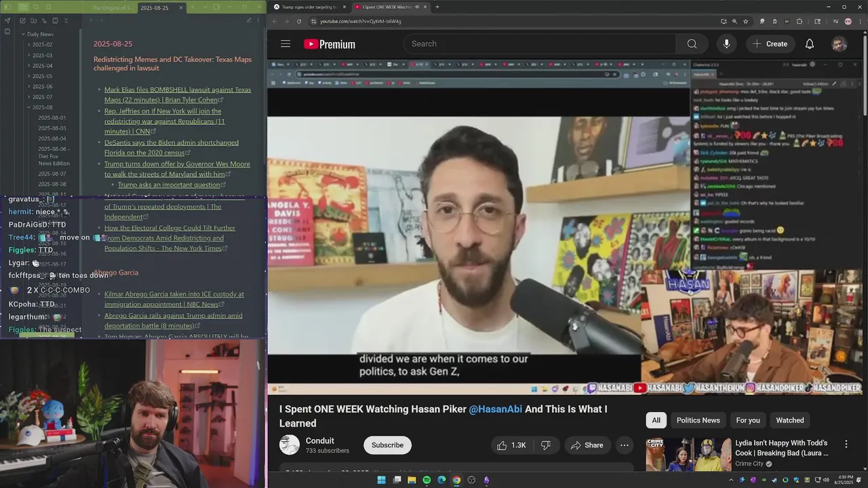Open Obsidian file explorer folder icon

click(24, 7)
